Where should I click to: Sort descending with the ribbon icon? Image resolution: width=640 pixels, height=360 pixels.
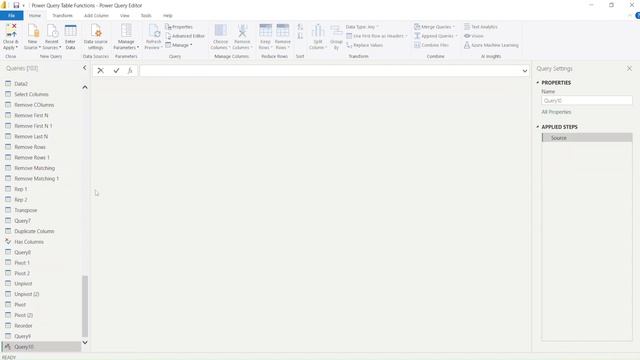tap(300, 36)
